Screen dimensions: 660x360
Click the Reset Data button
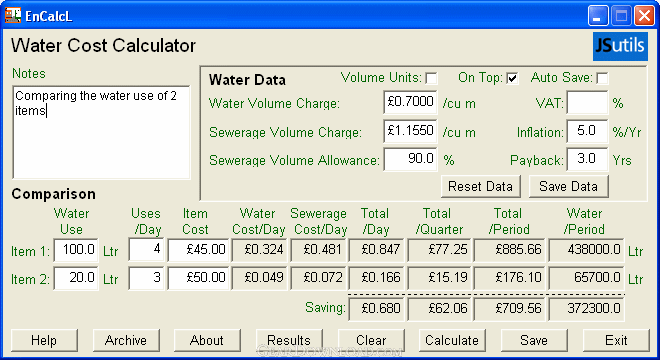(481, 187)
